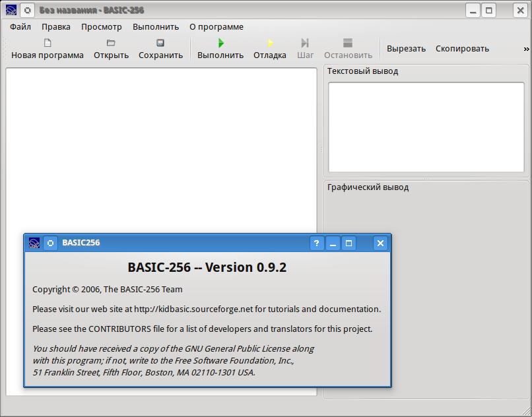Click the 51 Franklin Street address line
Screen dimensions: 532x417
pos(144,373)
